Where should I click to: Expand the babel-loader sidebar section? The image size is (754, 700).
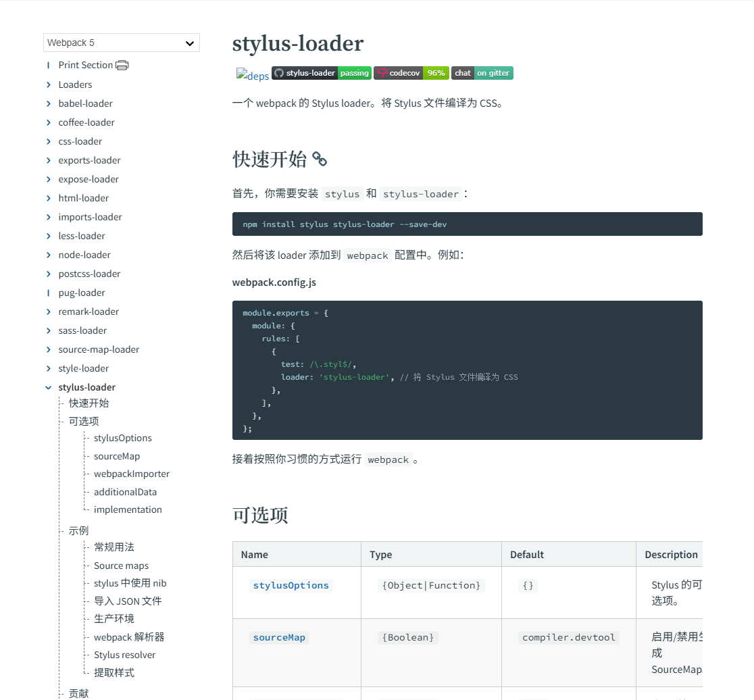coord(49,103)
